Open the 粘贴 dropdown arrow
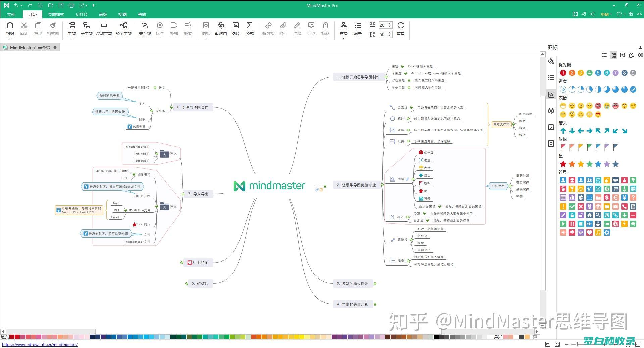This screenshot has height=348, width=644. (x=10, y=38)
